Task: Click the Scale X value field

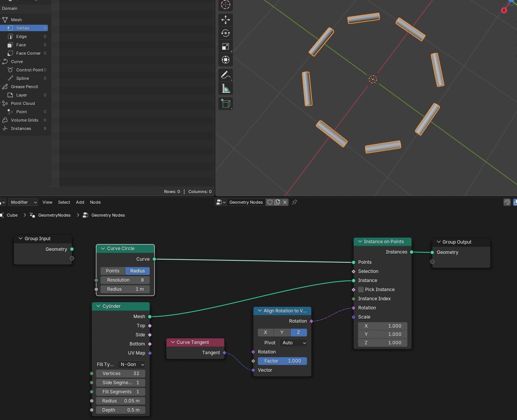Action: pyautogui.click(x=383, y=326)
